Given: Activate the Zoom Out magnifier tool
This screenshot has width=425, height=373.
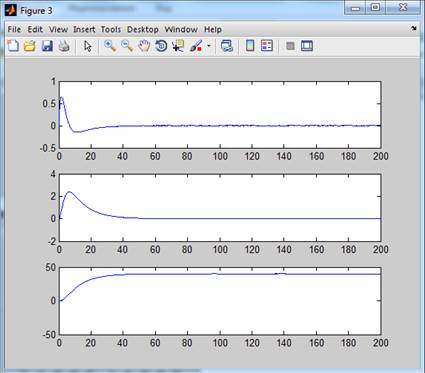Looking at the screenshot, I should point(127,46).
